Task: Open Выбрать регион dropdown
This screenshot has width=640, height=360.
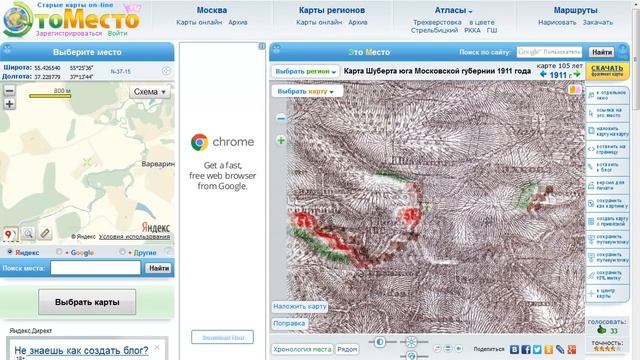Action: tap(305, 71)
